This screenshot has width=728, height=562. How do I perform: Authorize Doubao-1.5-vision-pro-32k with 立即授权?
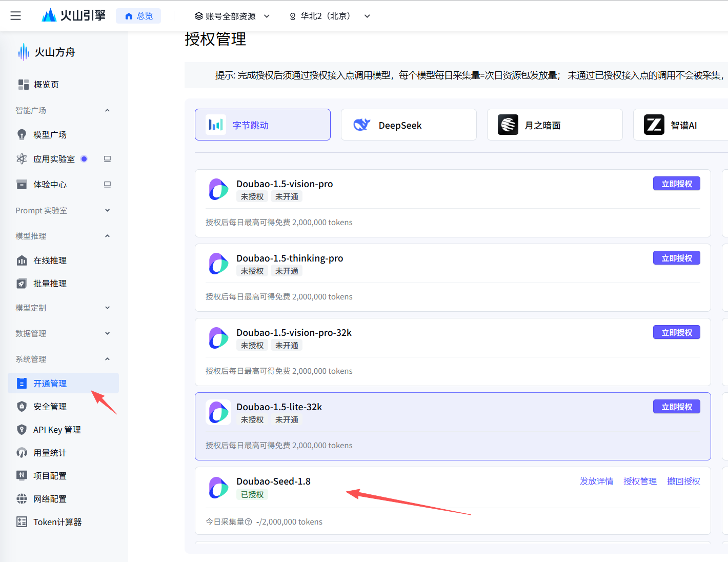[x=677, y=332]
